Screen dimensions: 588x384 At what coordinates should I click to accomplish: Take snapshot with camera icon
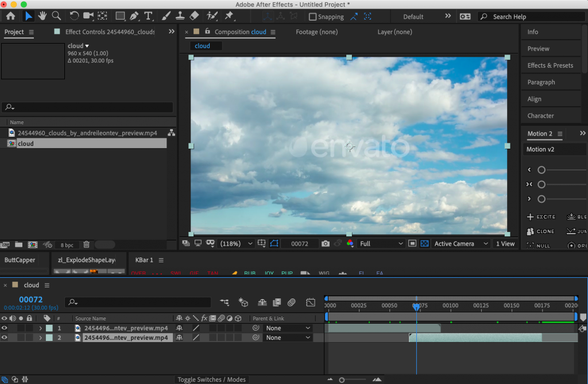pos(326,244)
